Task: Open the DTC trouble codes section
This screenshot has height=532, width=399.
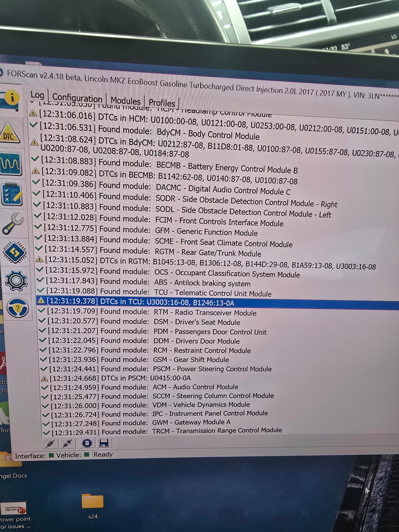Action: [10, 133]
